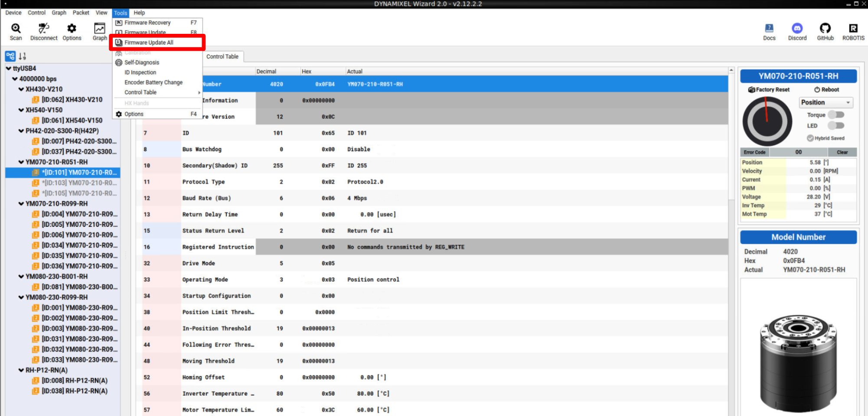Click the Firmware Recovery icon in the menu
Image resolution: width=868 pixels, height=416 pixels.
[x=119, y=23]
